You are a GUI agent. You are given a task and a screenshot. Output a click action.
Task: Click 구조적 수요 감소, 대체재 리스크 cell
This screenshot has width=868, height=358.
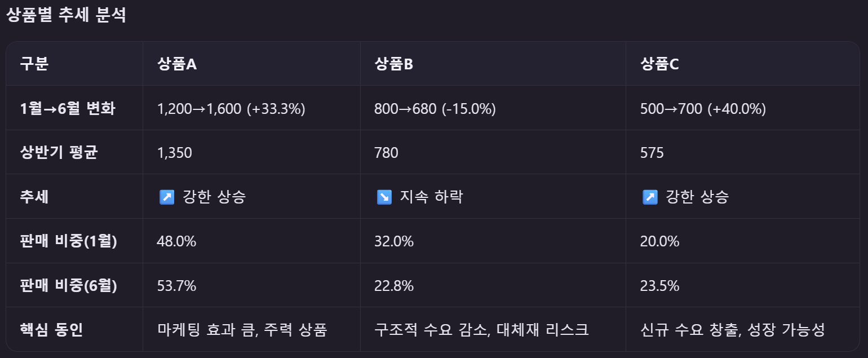481,330
